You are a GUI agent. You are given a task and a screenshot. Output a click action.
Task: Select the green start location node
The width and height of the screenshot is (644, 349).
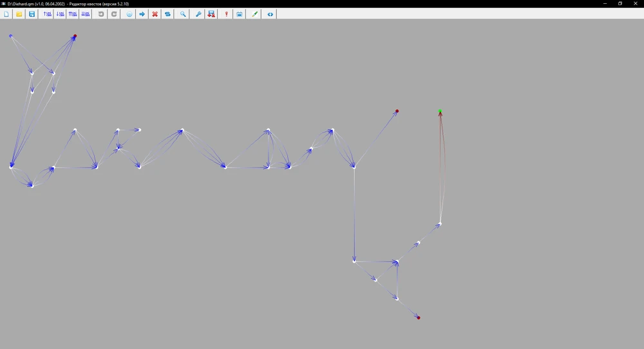pyautogui.click(x=440, y=111)
